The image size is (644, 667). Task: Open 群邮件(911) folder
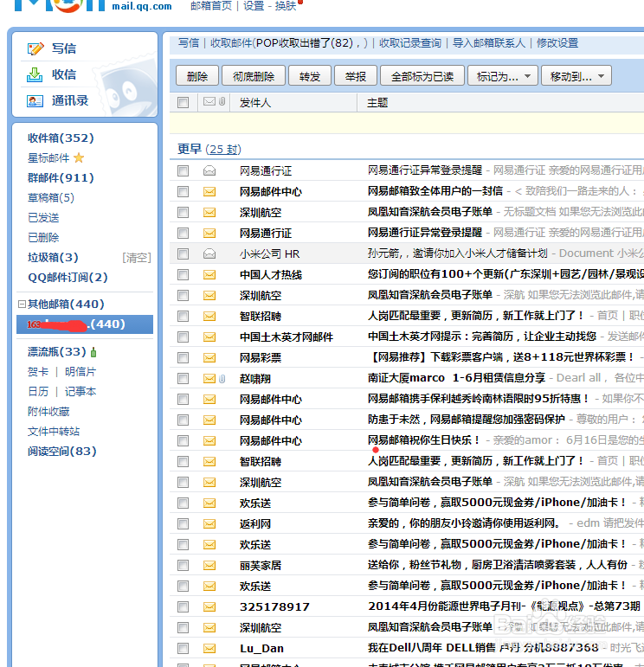tap(61, 178)
